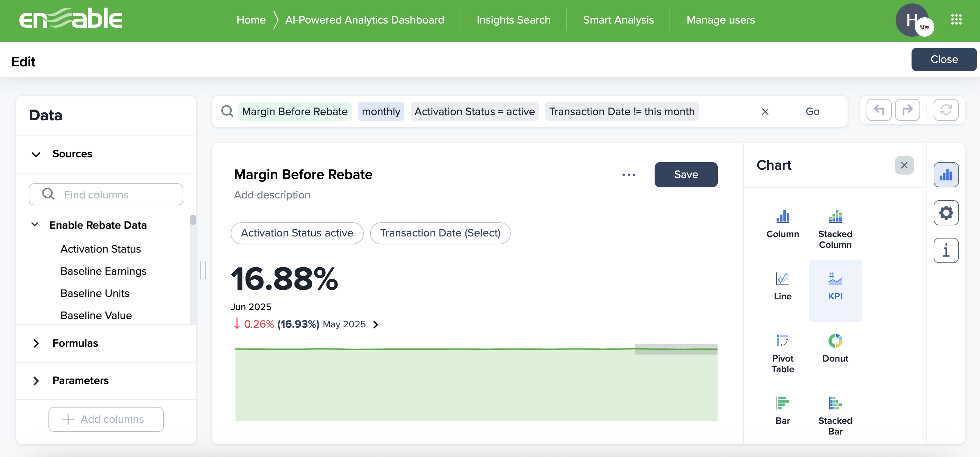Select the Bar chart type
This screenshot has height=457, width=980.
782,410
